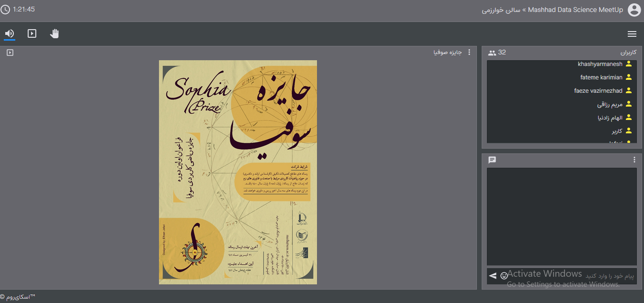Click the Mashhad Data Science MeetUp breadcrumb

tap(575, 10)
